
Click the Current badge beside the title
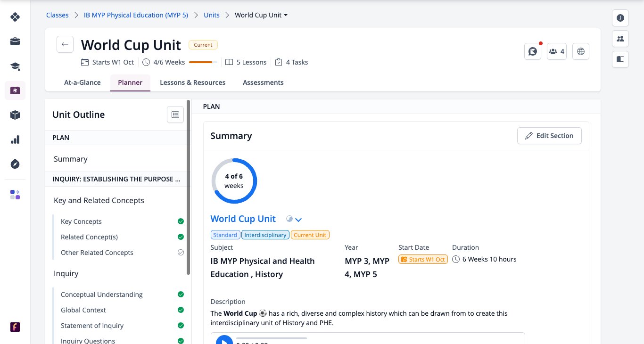(203, 45)
